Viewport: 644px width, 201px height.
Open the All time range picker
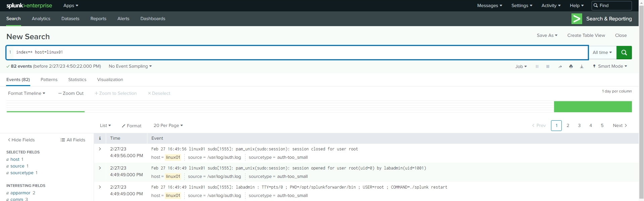click(602, 53)
